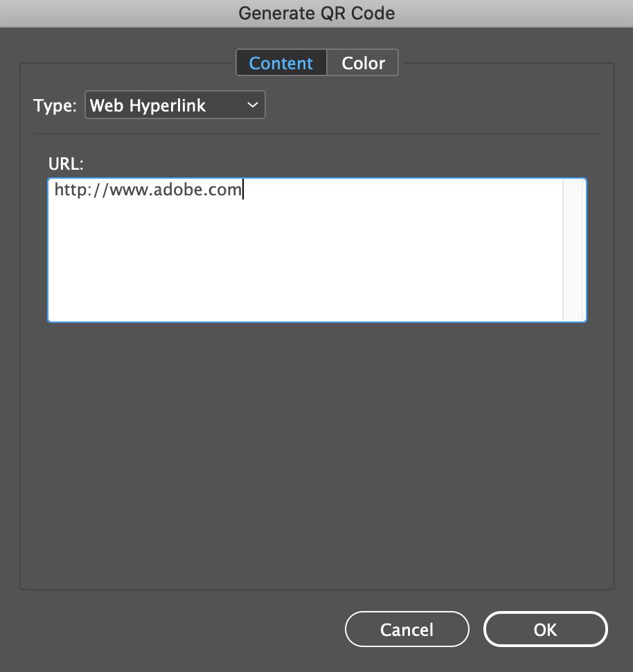Click the http:// prefix in the URL field
Screen dimensions: 633x672
click(82, 189)
